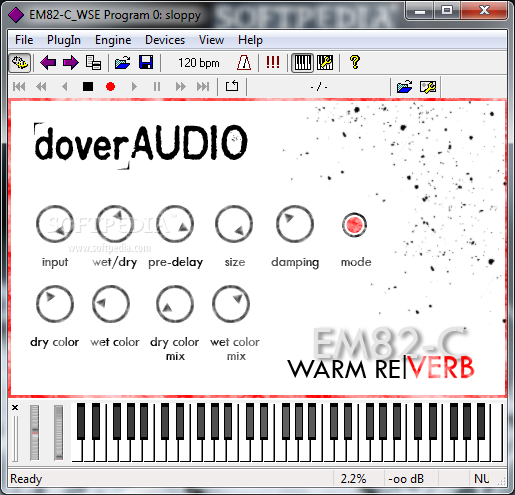This screenshot has height=495, width=515.
Task: Click the modulation wheel strip
Action: coord(58,433)
